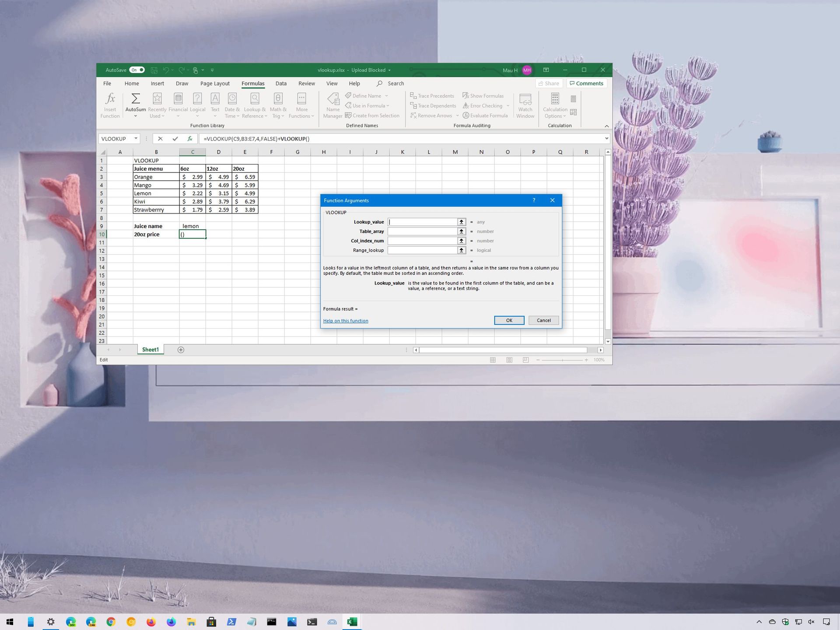This screenshot has height=630, width=840.
Task: Toggle the AutoSave switch on the title bar
Action: tap(137, 70)
